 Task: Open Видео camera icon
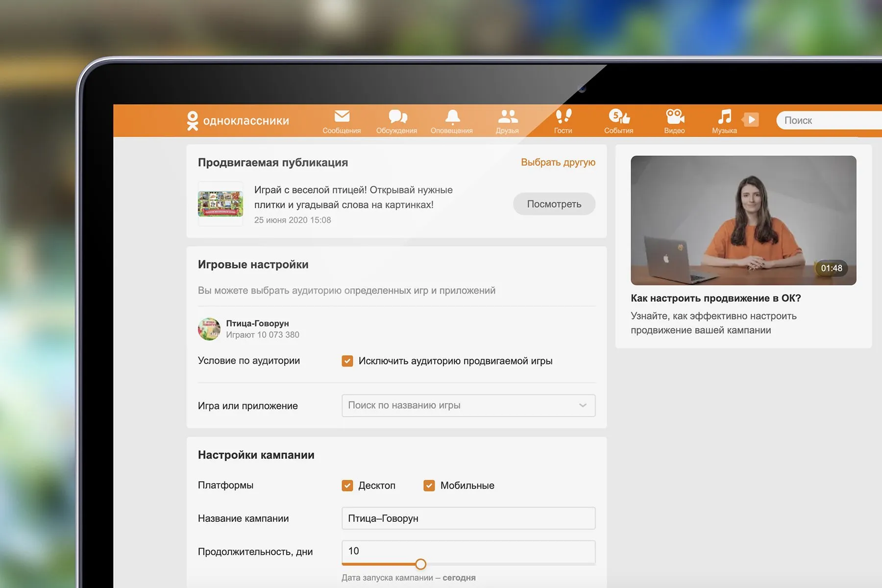(x=675, y=116)
